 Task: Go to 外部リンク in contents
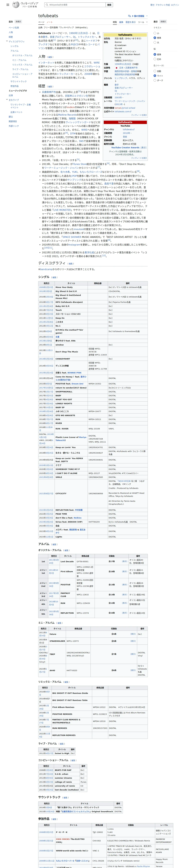[14, 126]
